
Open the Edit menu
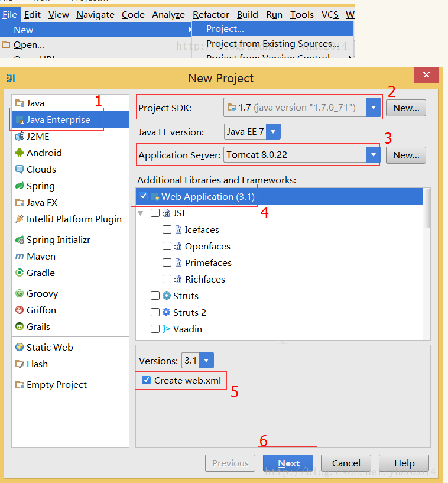pyautogui.click(x=33, y=14)
